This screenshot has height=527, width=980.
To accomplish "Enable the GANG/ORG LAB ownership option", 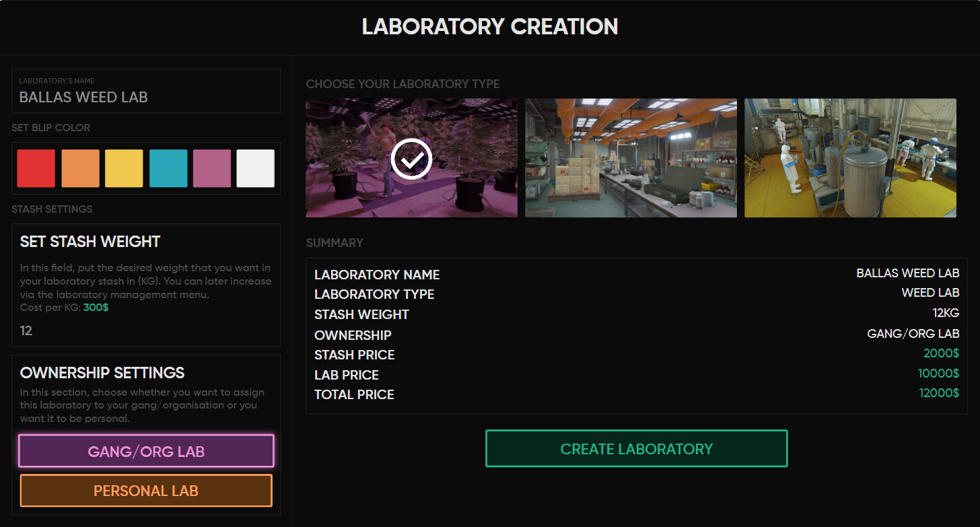I will (145, 450).
